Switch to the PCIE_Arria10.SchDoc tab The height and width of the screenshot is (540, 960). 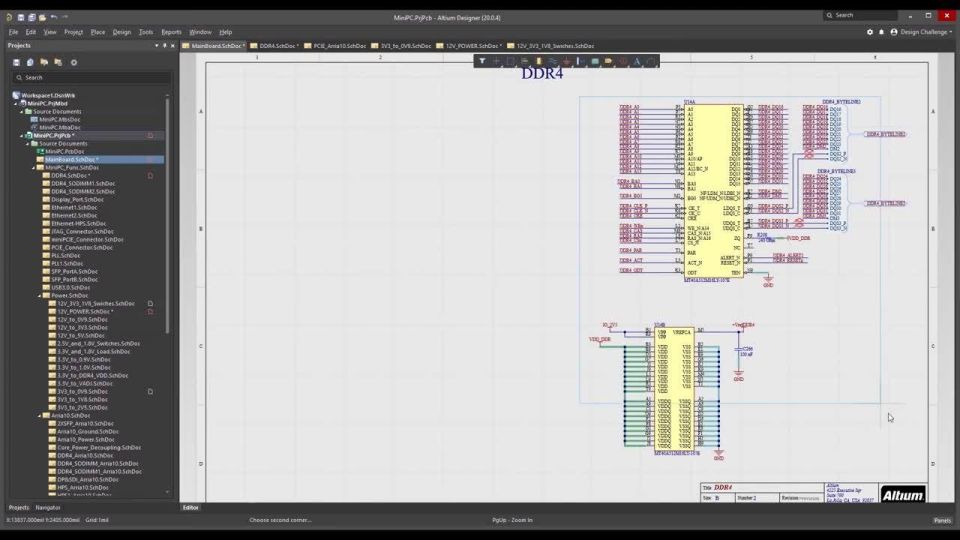tap(335, 46)
